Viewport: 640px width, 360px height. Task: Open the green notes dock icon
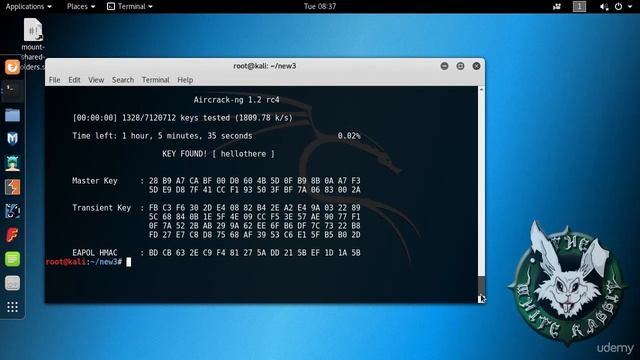(x=12, y=259)
